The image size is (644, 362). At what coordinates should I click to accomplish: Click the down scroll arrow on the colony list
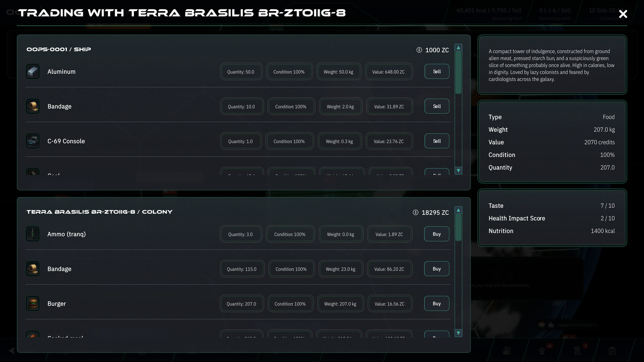coord(458,333)
